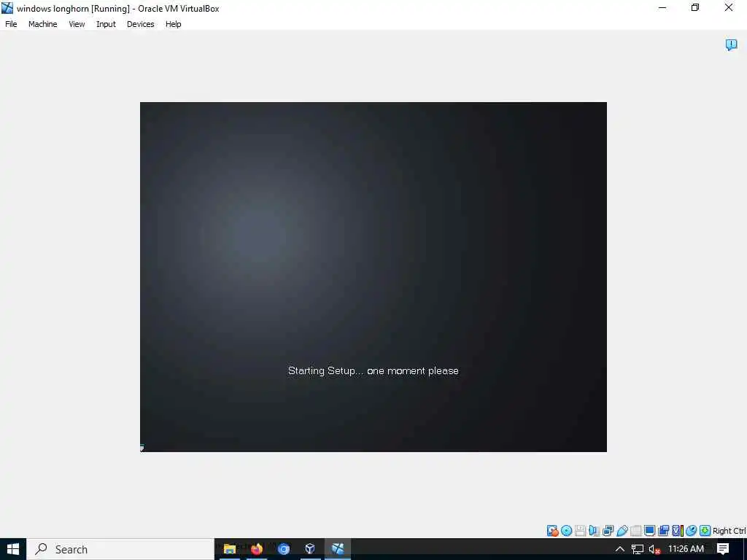Click inside the Longhorn VM display

[x=373, y=276]
